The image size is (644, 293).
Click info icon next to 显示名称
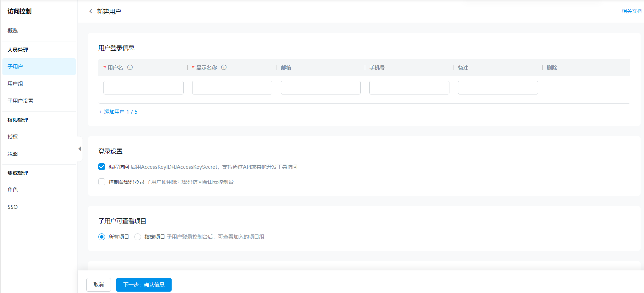(224, 67)
